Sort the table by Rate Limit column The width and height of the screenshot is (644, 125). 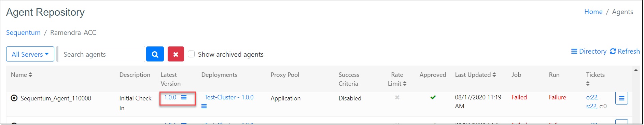tap(397, 79)
